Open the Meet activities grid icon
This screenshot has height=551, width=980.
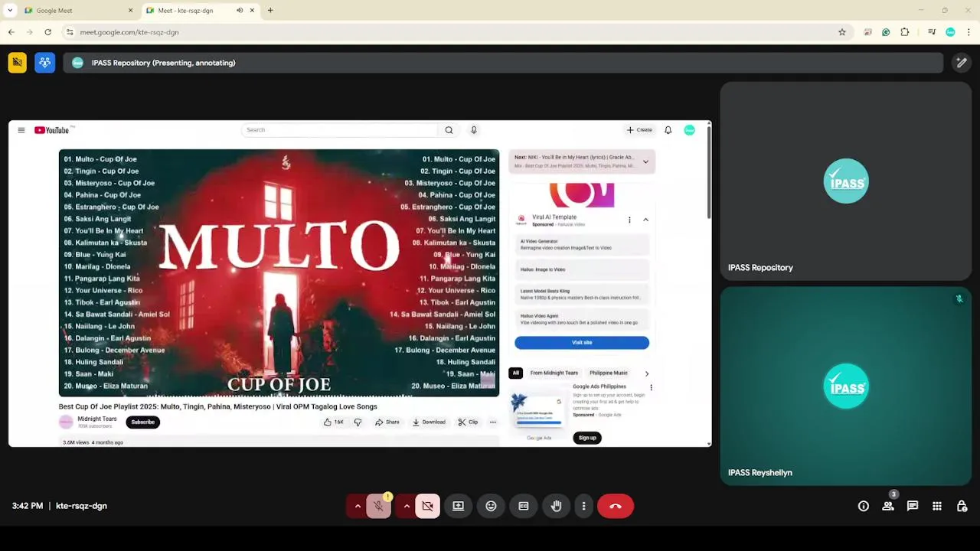(x=937, y=506)
